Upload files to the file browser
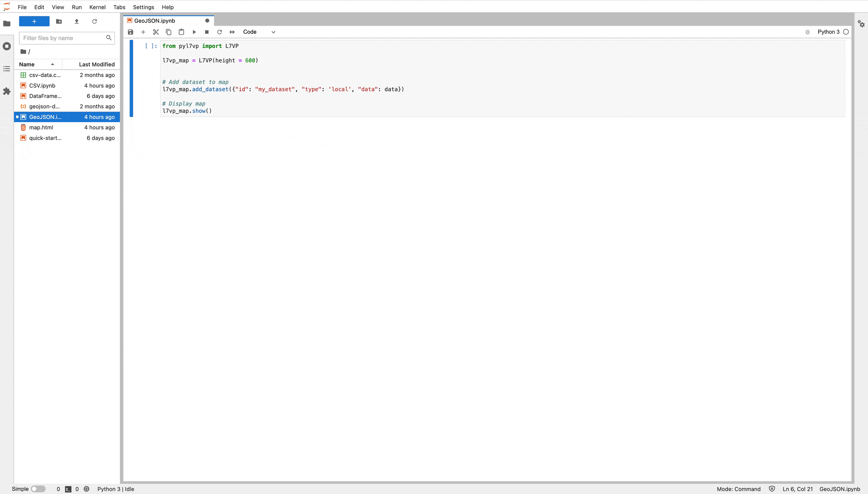This screenshot has height=494, width=868. tap(76, 21)
